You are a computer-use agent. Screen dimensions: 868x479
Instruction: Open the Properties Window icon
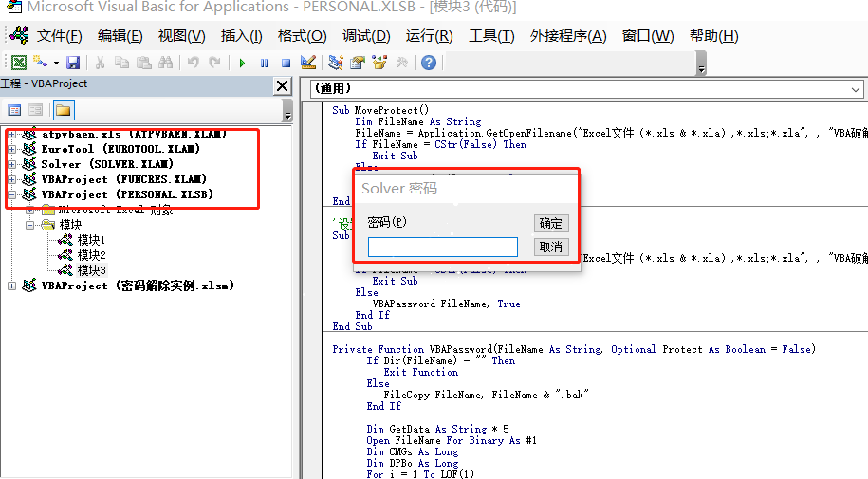click(358, 63)
